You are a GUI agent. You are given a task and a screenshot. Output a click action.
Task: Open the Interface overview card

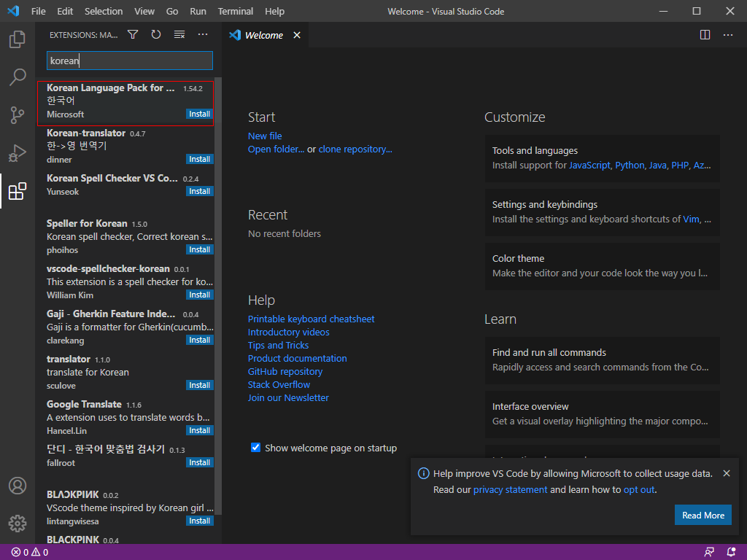[602, 414]
